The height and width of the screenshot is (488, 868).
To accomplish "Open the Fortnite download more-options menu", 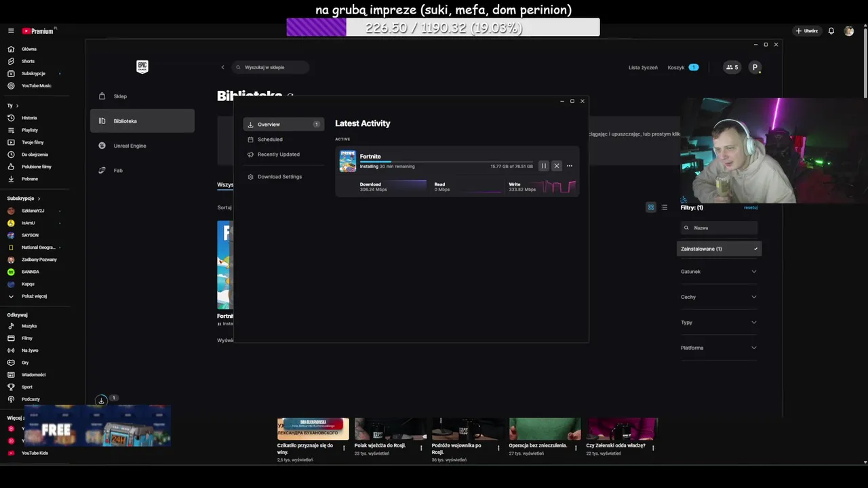I will [570, 166].
